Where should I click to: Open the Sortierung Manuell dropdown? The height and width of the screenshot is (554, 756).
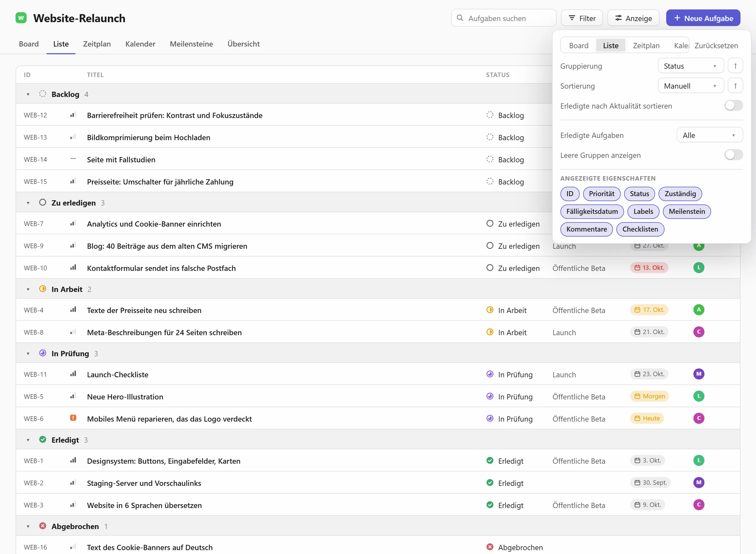pos(691,86)
